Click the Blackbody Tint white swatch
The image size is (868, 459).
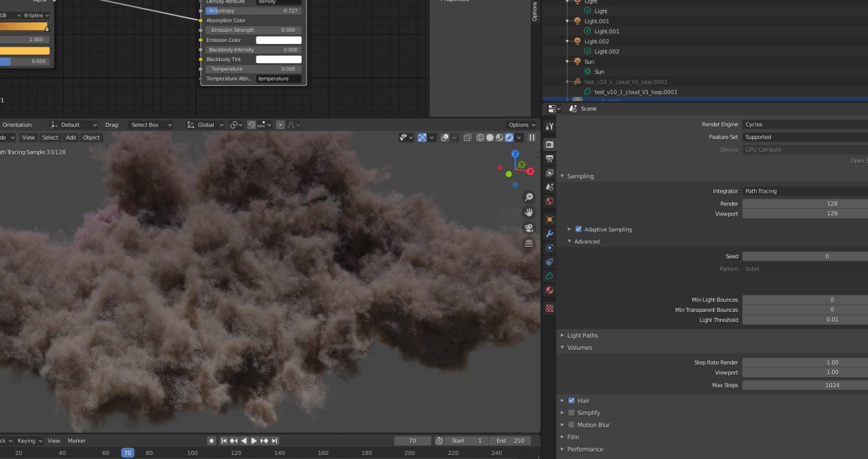point(279,60)
